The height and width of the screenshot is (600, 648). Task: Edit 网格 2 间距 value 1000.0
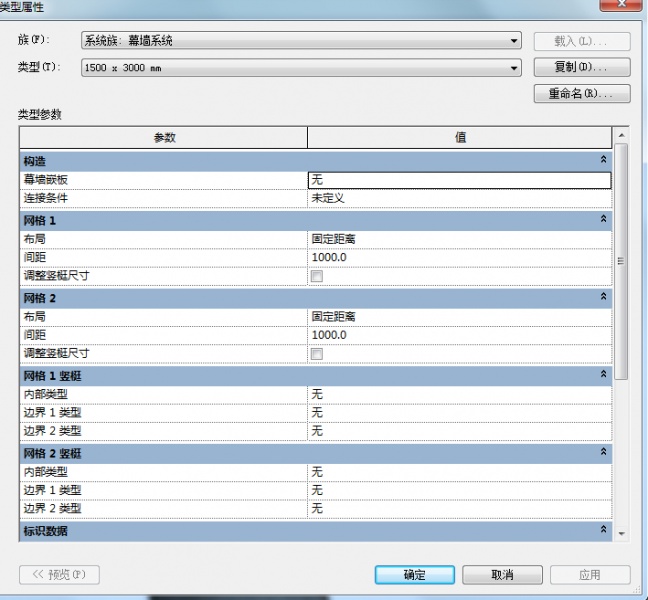click(460, 335)
